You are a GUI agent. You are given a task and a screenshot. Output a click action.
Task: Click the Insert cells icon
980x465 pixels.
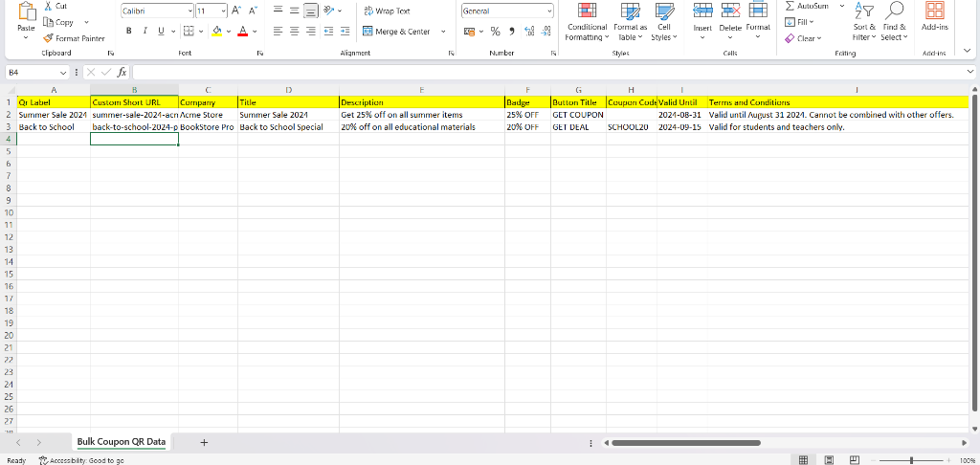[x=702, y=11]
